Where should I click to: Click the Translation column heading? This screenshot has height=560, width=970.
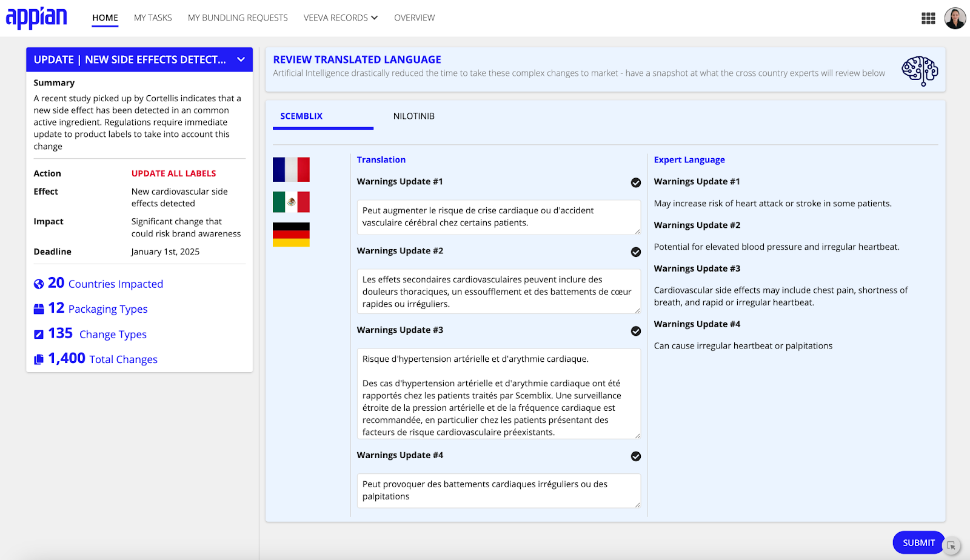tap(381, 159)
